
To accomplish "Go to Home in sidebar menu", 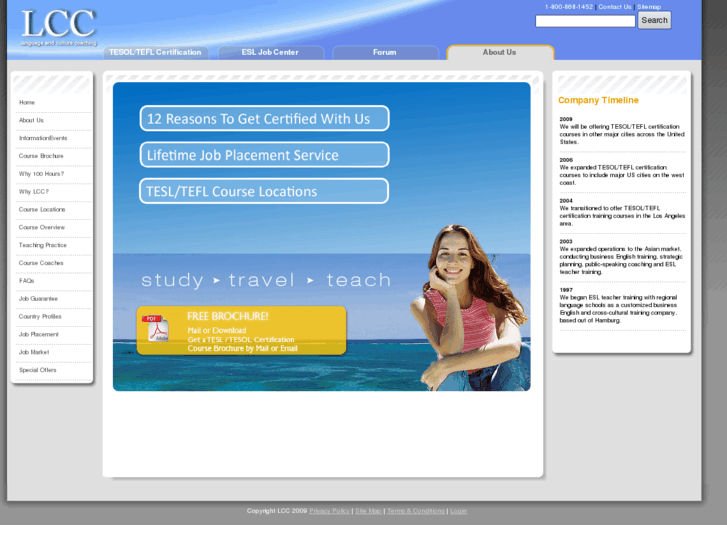I will pyautogui.click(x=27, y=102).
